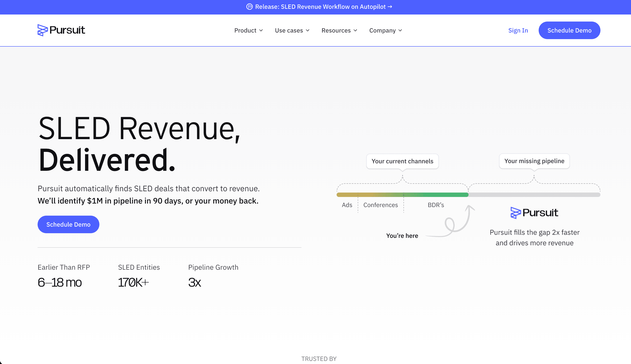Click the 'Earlier Than RFP' label

(64, 267)
